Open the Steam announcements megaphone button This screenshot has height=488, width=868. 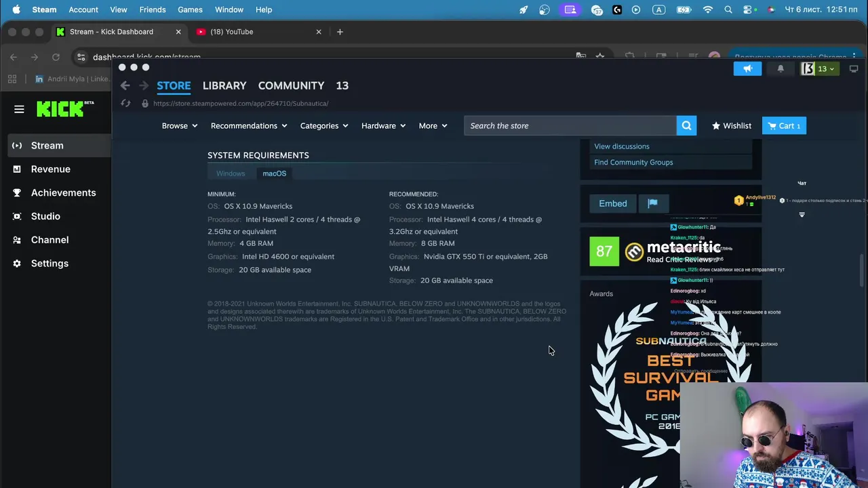click(x=747, y=68)
